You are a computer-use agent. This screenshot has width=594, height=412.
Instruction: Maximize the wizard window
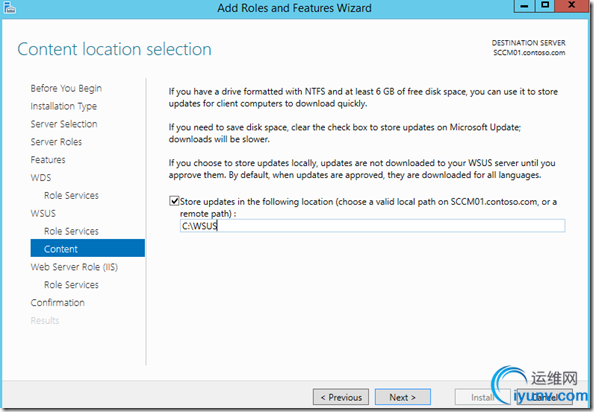[545, 6]
